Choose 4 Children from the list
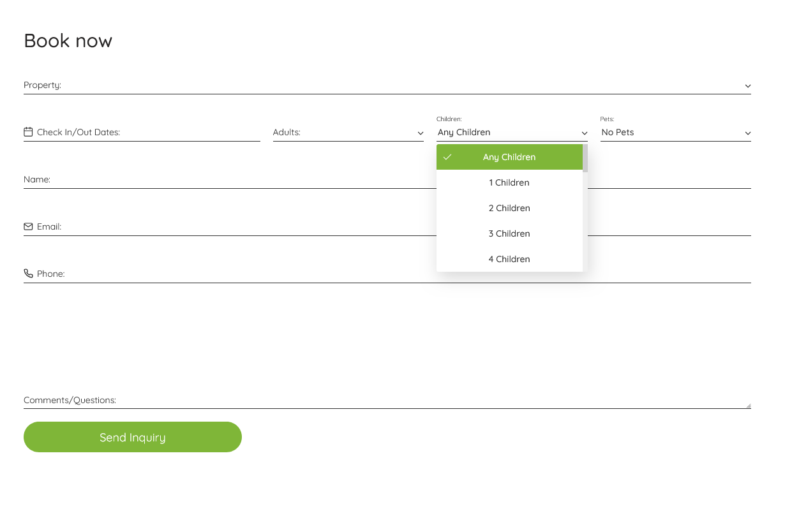 (509, 259)
